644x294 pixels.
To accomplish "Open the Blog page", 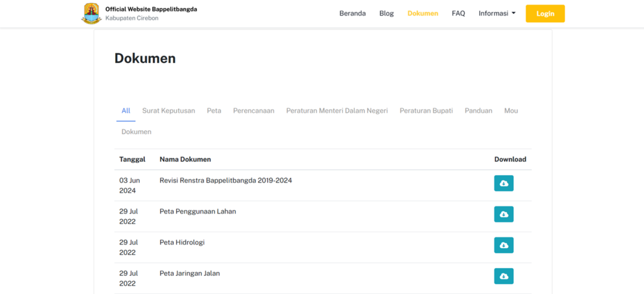I will pos(387,14).
